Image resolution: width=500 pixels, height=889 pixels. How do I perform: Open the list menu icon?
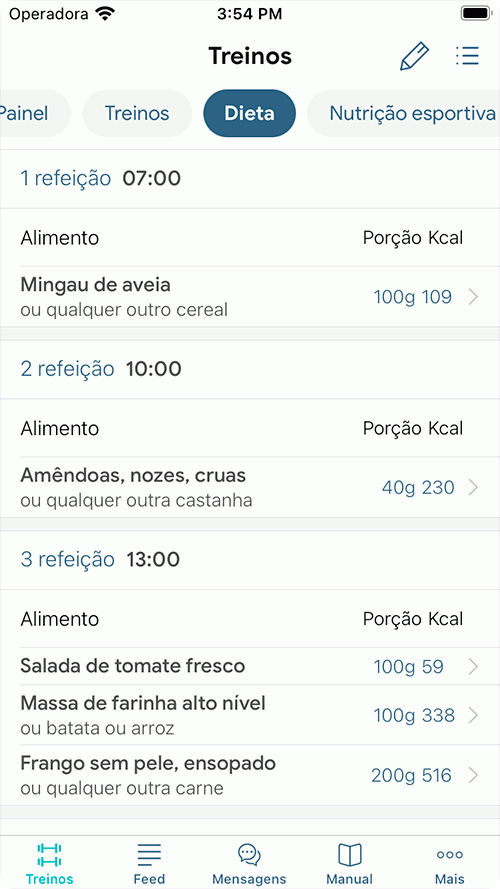coord(468,56)
